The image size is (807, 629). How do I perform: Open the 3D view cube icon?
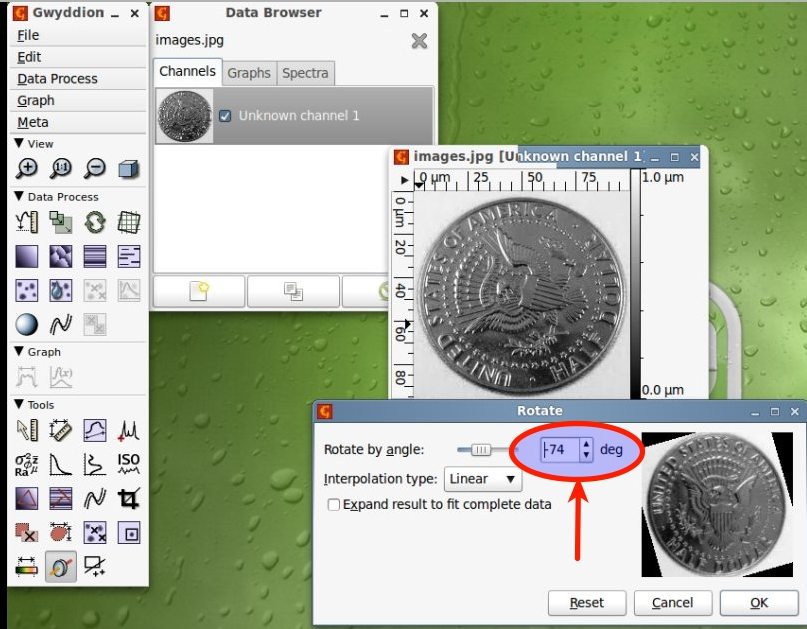129,168
